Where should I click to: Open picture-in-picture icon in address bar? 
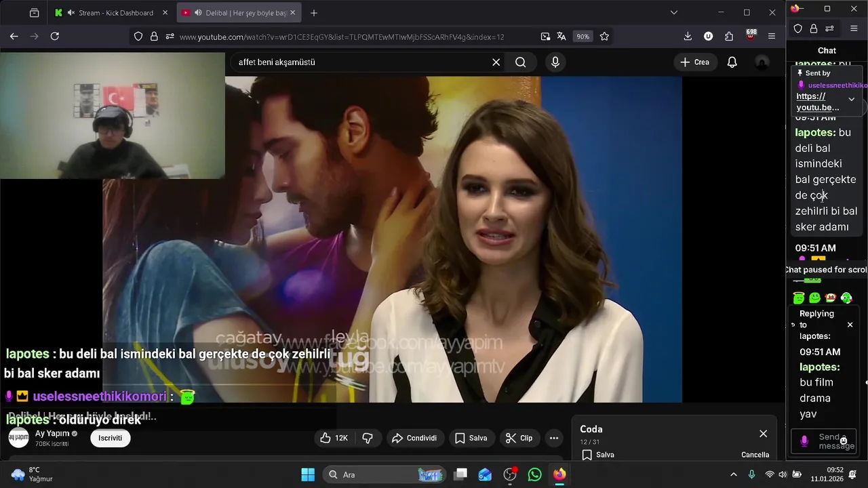[x=545, y=37]
